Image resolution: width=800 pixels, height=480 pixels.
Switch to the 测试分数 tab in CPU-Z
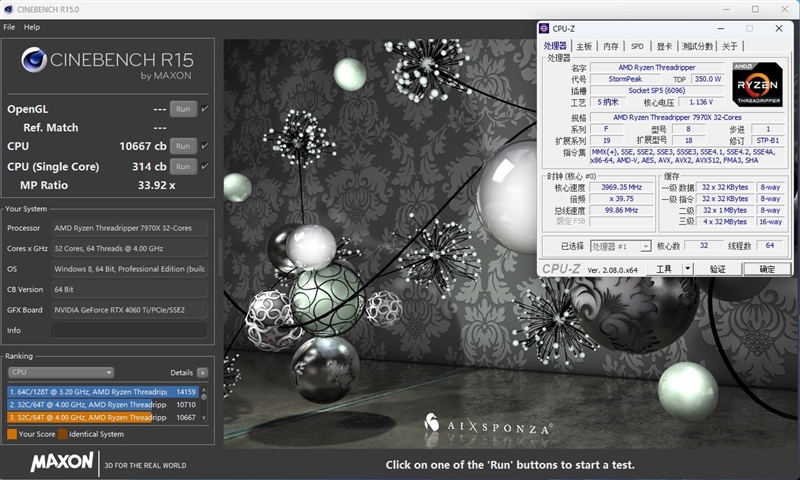pyautogui.click(x=697, y=46)
